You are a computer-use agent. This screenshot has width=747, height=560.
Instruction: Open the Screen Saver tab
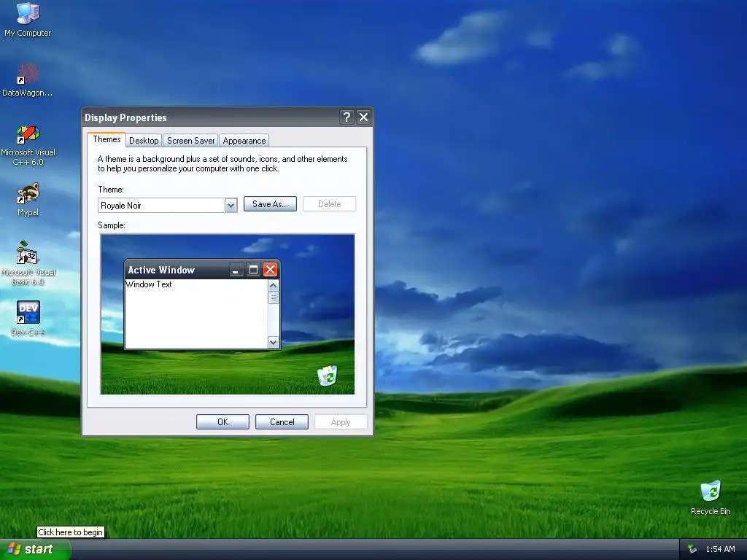[x=190, y=141]
